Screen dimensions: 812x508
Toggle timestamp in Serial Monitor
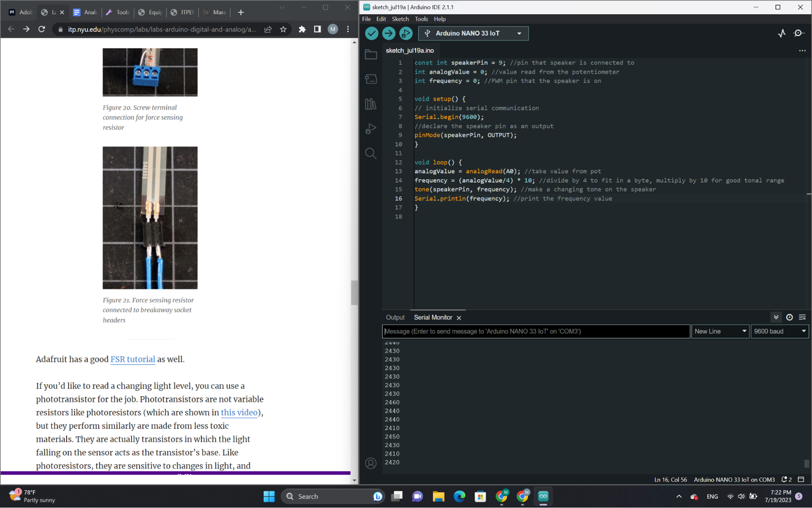[x=789, y=317]
